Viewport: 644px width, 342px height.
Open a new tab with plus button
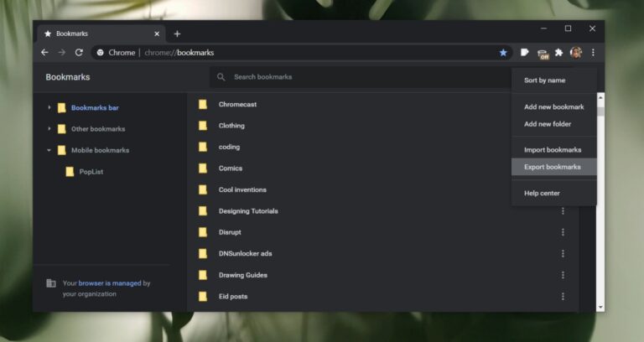[177, 34]
